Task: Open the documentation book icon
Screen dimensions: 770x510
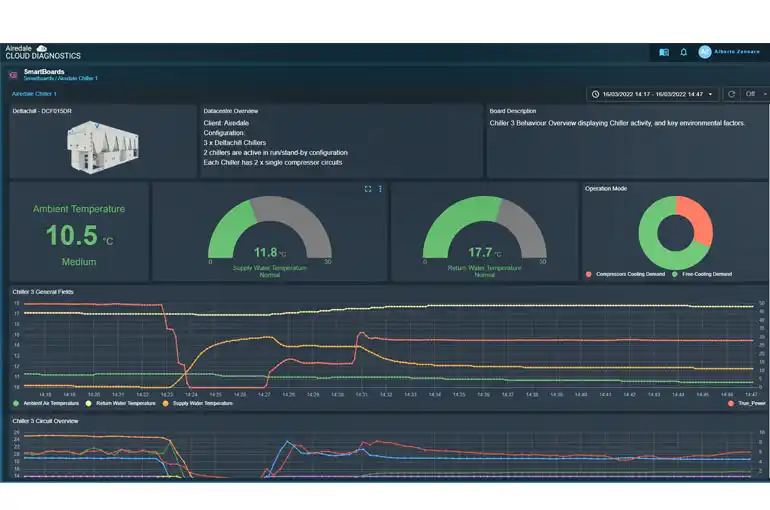Action: [663, 52]
